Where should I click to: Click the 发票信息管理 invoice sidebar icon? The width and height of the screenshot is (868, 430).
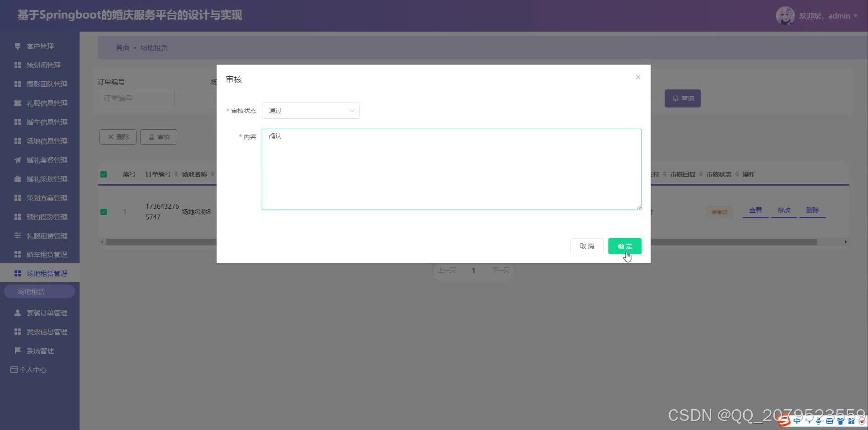(17, 331)
